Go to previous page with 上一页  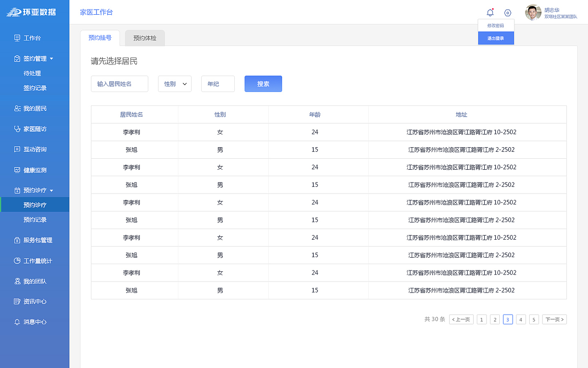[461, 319]
